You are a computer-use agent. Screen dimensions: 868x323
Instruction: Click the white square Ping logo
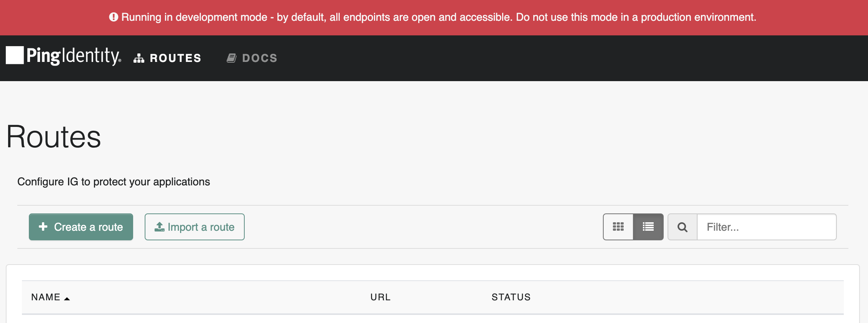pyautogui.click(x=15, y=55)
